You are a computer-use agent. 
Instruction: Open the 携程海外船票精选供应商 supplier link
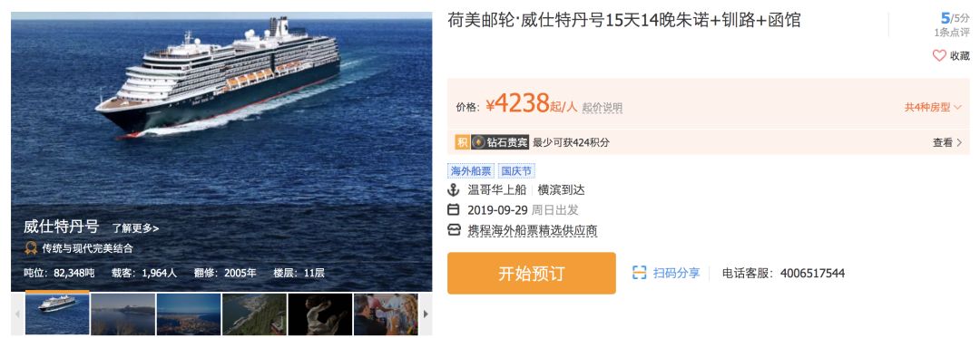tap(533, 230)
